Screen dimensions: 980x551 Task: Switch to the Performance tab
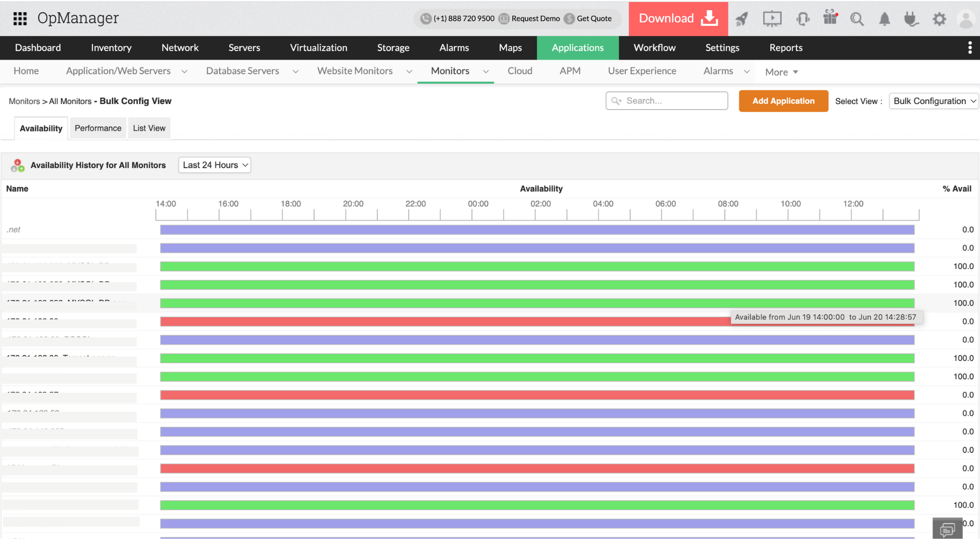click(x=98, y=128)
